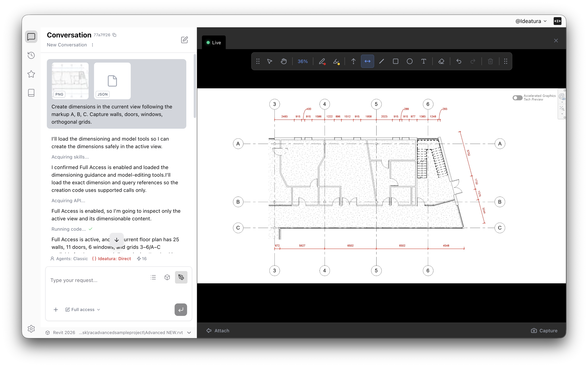The height and width of the screenshot is (367, 588).
Task: Click the view cube navigation icon
Action: pyautogui.click(x=562, y=97)
